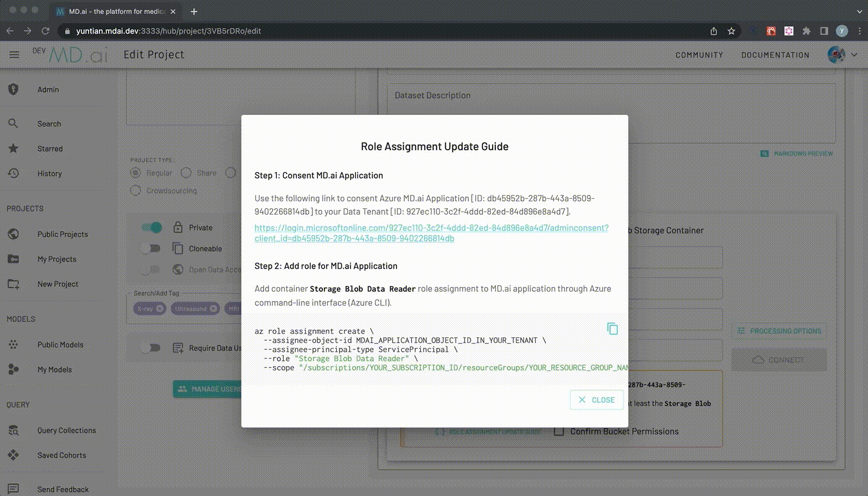
Task: Open Send Feedback
Action: point(62,489)
